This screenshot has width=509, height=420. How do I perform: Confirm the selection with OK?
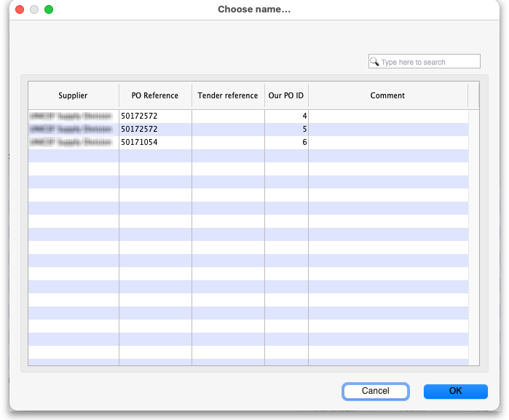455,391
